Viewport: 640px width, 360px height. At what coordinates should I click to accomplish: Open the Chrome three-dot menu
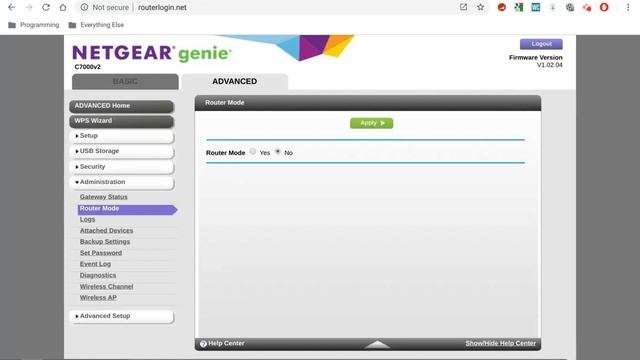(x=628, y=7)
